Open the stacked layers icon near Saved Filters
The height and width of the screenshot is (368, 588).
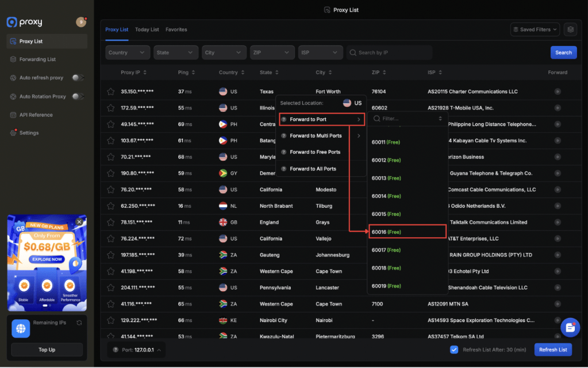tap(570, 29)
